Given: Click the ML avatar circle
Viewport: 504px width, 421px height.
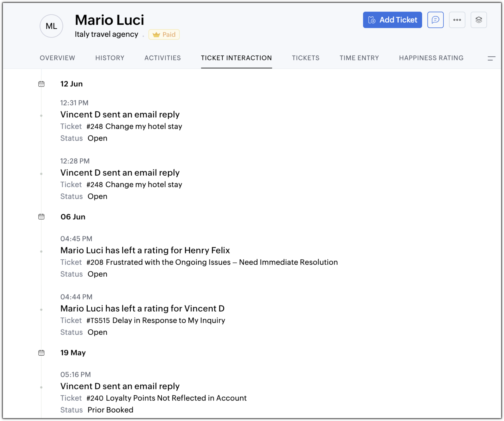Looking at the screenshot, I should point(51,26).
